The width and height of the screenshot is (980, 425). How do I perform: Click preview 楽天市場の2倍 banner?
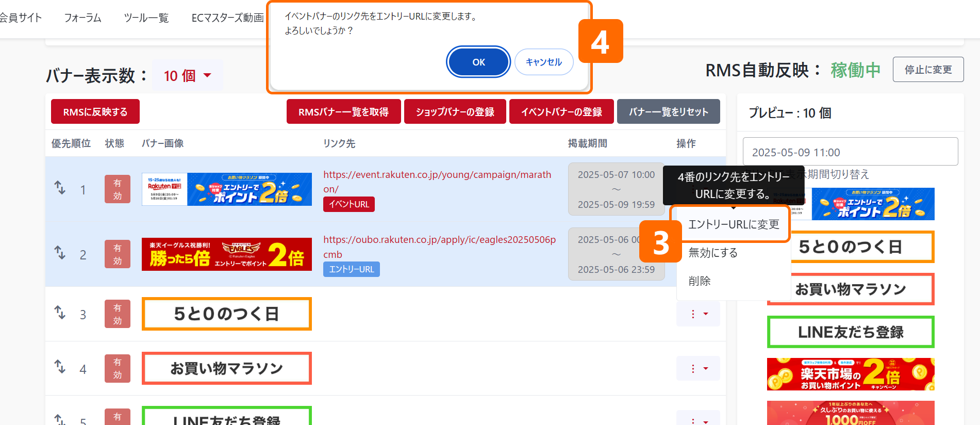click(x=851, y=374)
